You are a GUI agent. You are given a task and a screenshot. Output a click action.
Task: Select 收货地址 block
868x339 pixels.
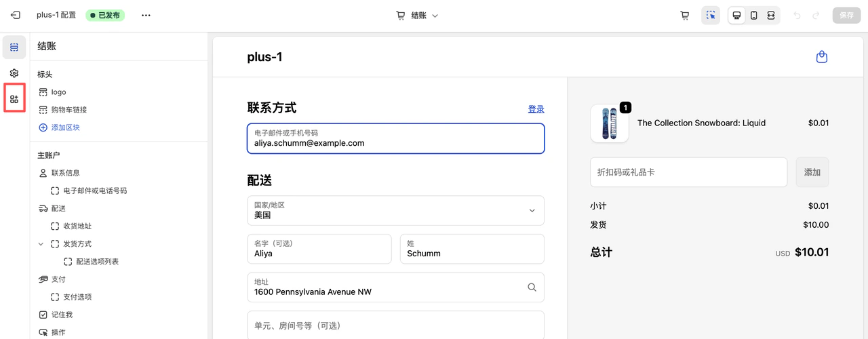click(77, 226)
